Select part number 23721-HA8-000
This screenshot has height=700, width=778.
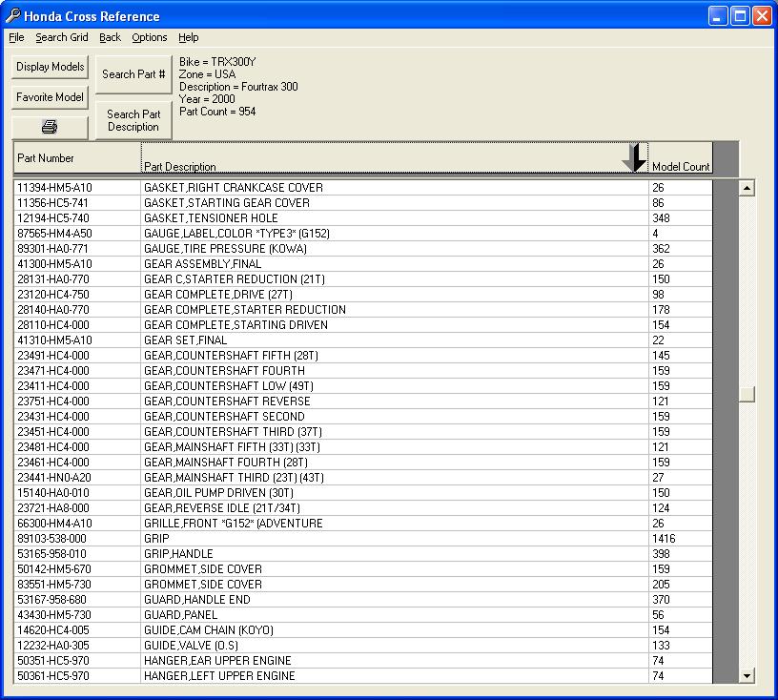pos(77,508)
